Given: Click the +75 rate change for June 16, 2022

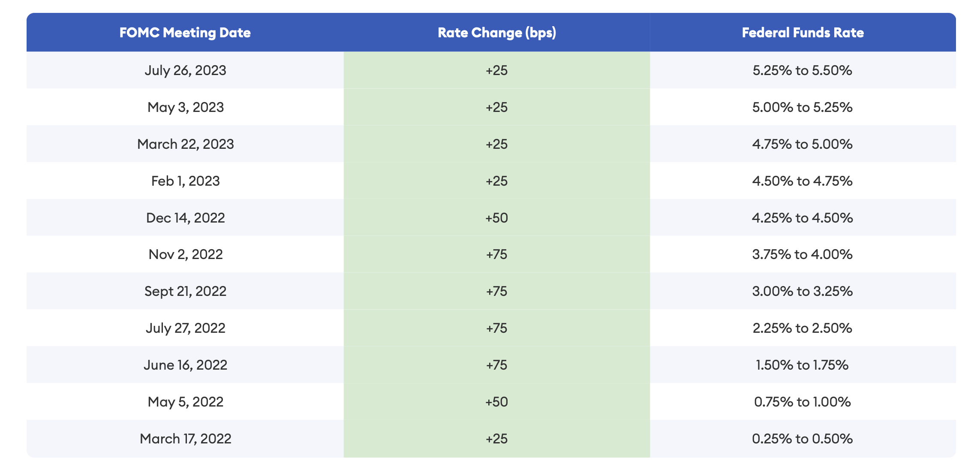Looking at the screenshot, I should coord(496,365).
